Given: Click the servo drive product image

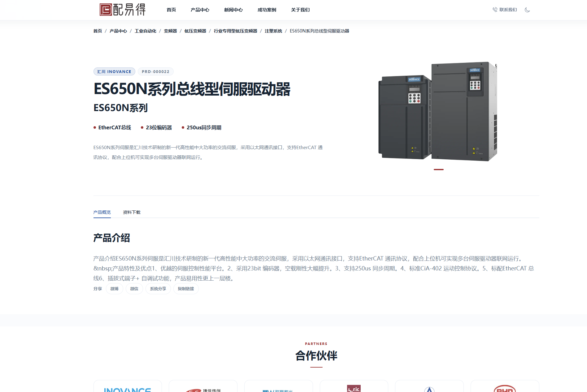Looking at the screenshot, I should 438,111.
